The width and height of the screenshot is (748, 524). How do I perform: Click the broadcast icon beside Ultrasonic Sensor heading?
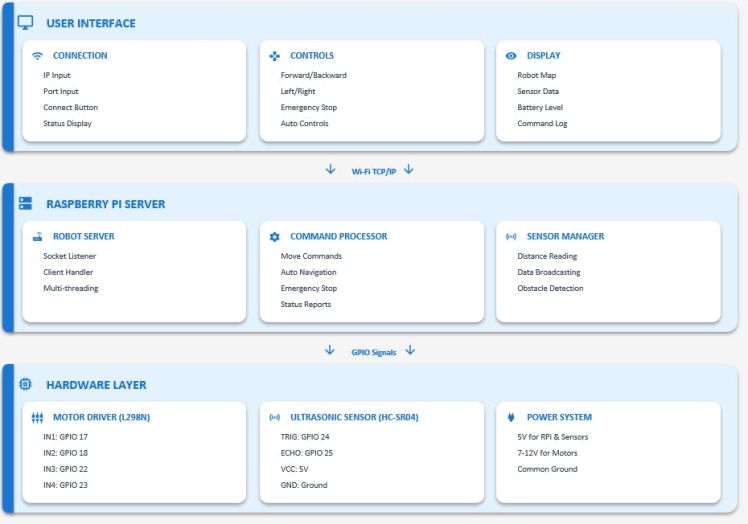pyautogui.click(x=274, y=418)
